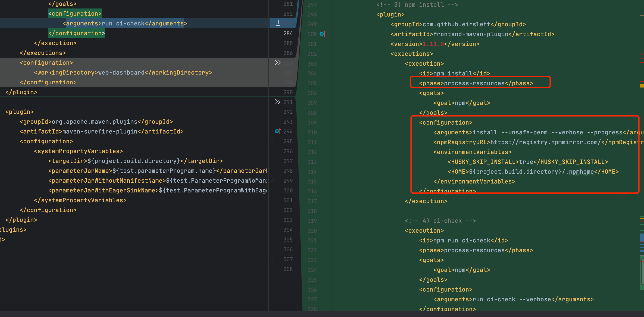This screenshot has height=317, width=644.
Task: Collapse the fold arrow at left line 307
Action: tap(272, 259)
